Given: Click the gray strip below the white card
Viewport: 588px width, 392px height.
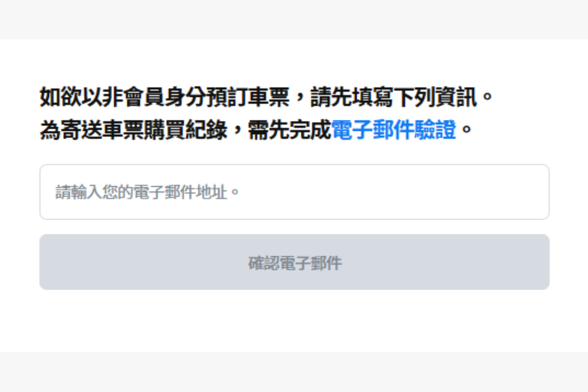Looking at the screenshot, I should pyautogui.click(x=294, y=372).
